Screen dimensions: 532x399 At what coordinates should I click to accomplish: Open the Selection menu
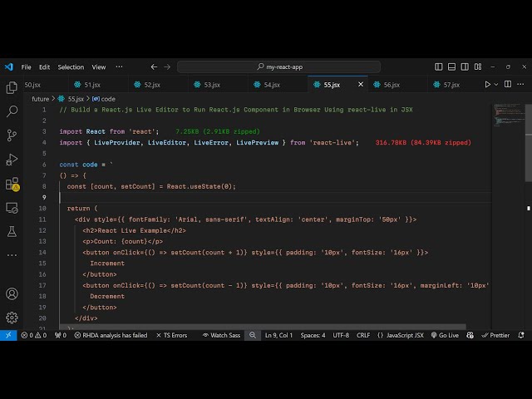(x=71, y=66)
